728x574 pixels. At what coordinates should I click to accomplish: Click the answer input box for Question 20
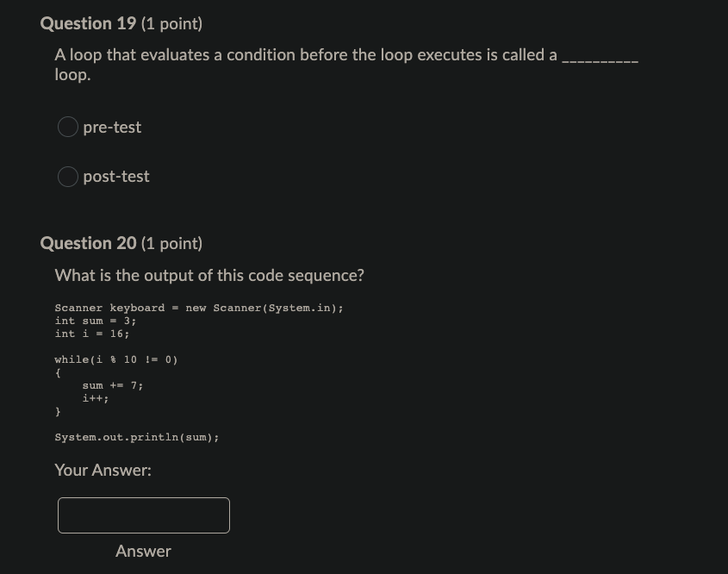point(143,515)
